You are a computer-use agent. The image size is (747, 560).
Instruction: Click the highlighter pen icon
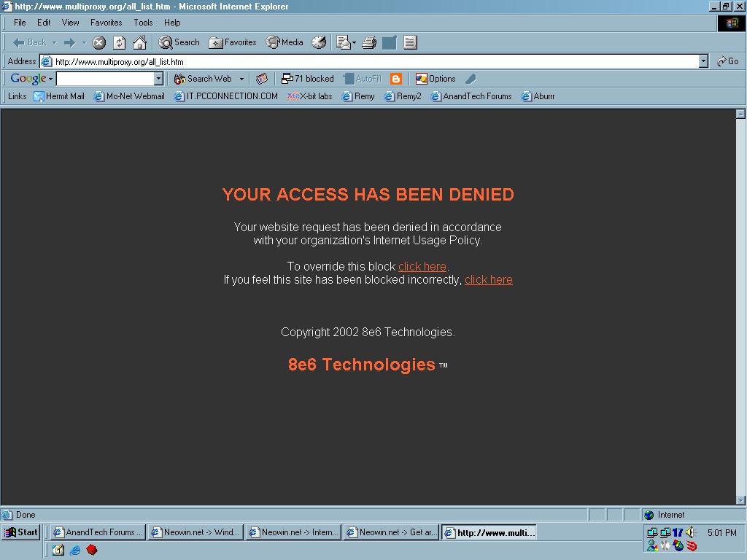point(471,79)
